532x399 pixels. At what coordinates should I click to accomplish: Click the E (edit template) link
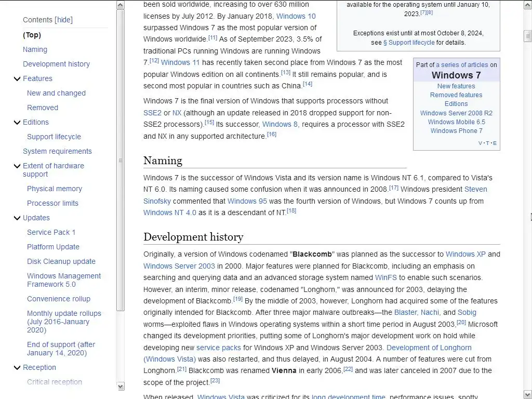tap(495, 143)
